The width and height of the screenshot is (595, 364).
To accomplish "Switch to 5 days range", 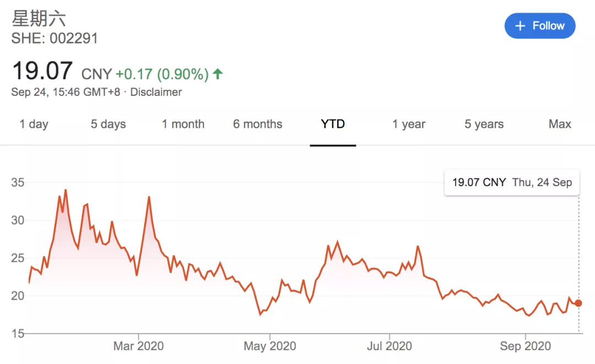I will [x=108, y=124].
